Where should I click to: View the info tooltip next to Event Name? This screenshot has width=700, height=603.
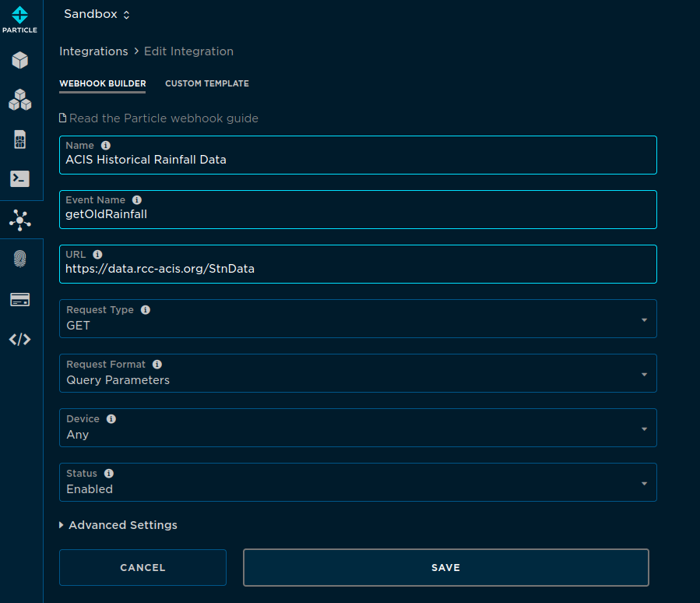tap(137, 199)
